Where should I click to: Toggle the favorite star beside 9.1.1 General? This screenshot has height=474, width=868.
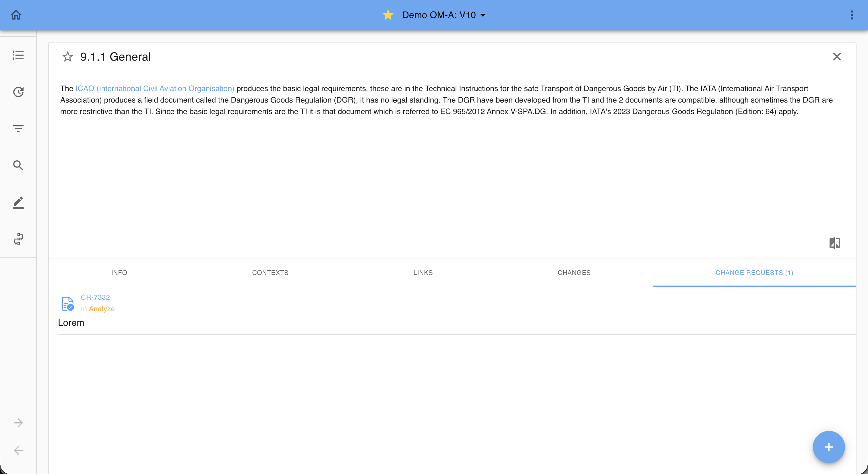pyautogui.click(x=68, y=57)
